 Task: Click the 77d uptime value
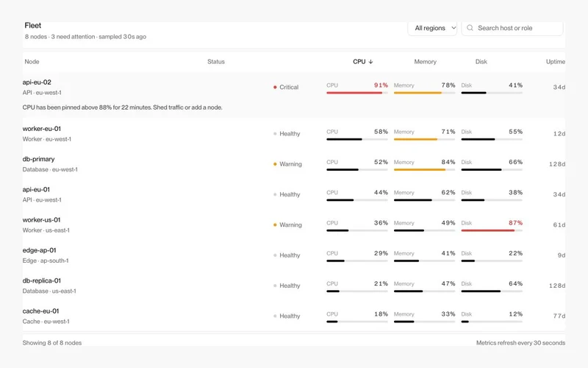[559, 316]
